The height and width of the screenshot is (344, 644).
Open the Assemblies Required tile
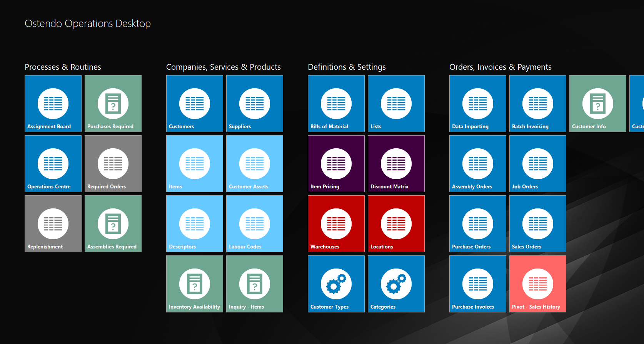click(113, 224)
